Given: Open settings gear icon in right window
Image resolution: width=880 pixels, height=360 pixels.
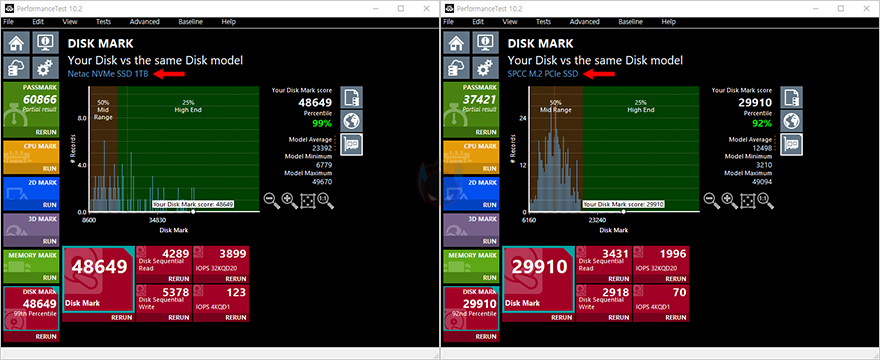Looking at the screenshot, I should pos(485,69).
